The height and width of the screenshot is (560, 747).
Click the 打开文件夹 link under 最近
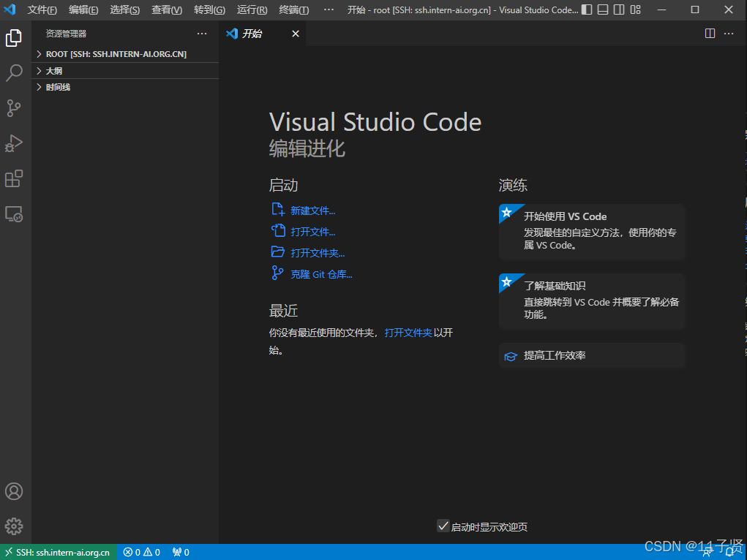point(408,333)
